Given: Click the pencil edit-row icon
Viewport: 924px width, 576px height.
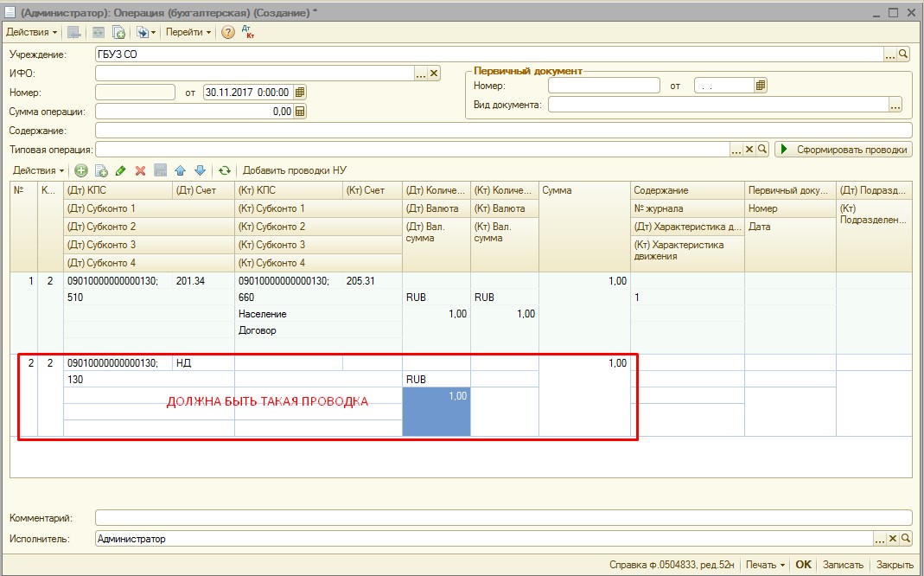Looking at the screenshot, I should click(120, 171).
